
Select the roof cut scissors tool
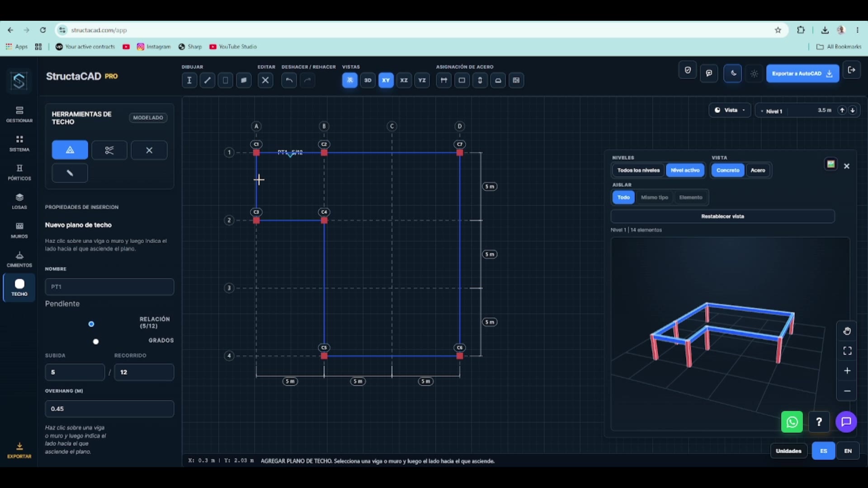[x=109, y=150]
